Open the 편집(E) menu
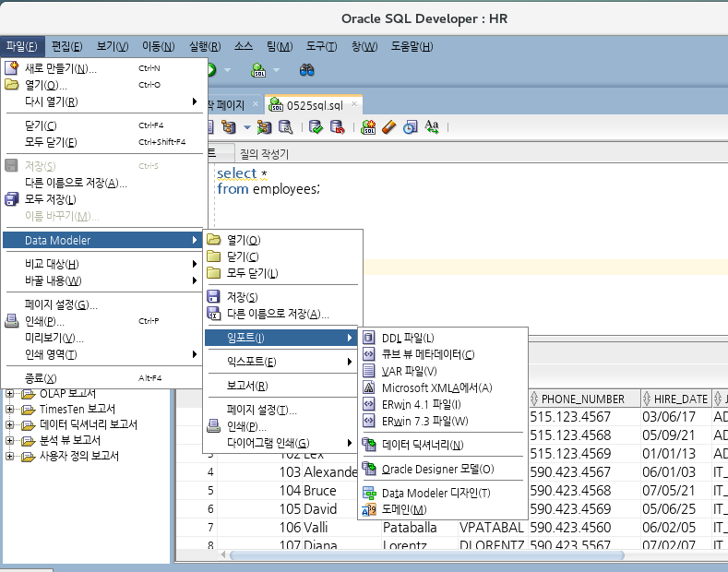728x572 pixels. (x=66, y=46)
